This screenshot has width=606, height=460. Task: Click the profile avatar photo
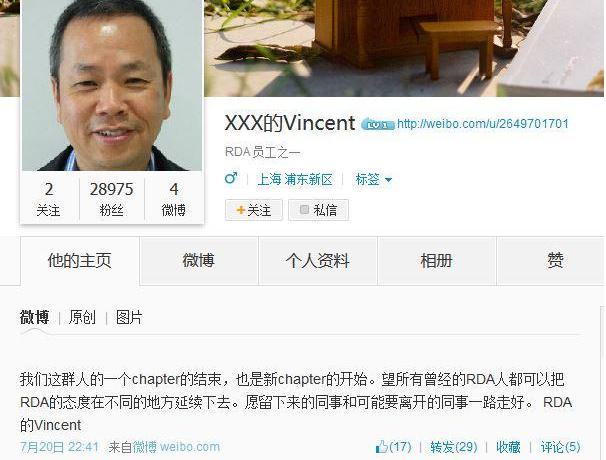point(112,85)
